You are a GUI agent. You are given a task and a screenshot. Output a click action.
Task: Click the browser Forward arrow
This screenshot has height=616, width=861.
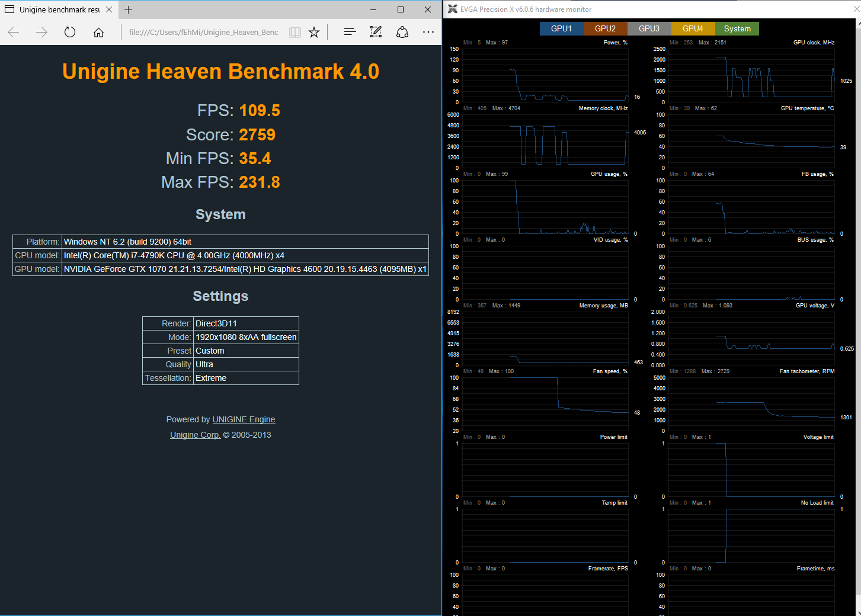coord(41,32)
